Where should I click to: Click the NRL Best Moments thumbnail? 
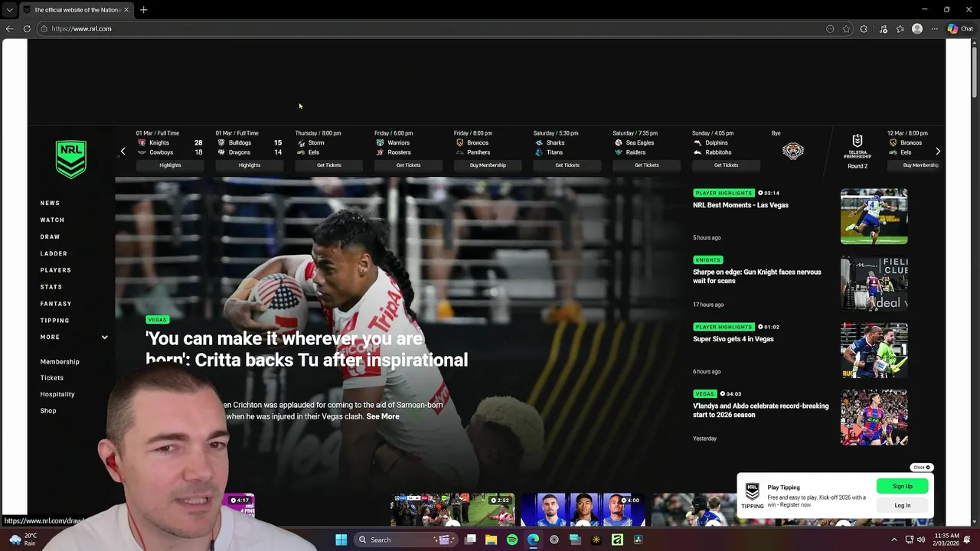click(874, 217)
